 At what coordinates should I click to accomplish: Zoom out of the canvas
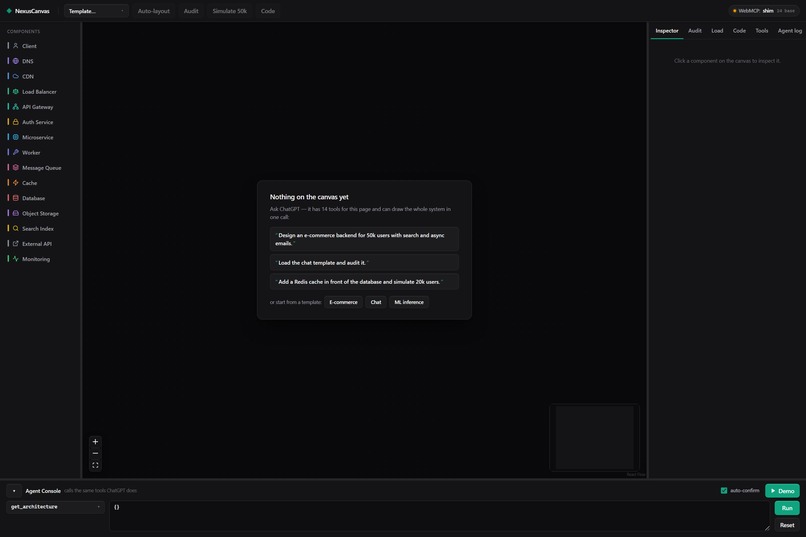pos(95,453)
